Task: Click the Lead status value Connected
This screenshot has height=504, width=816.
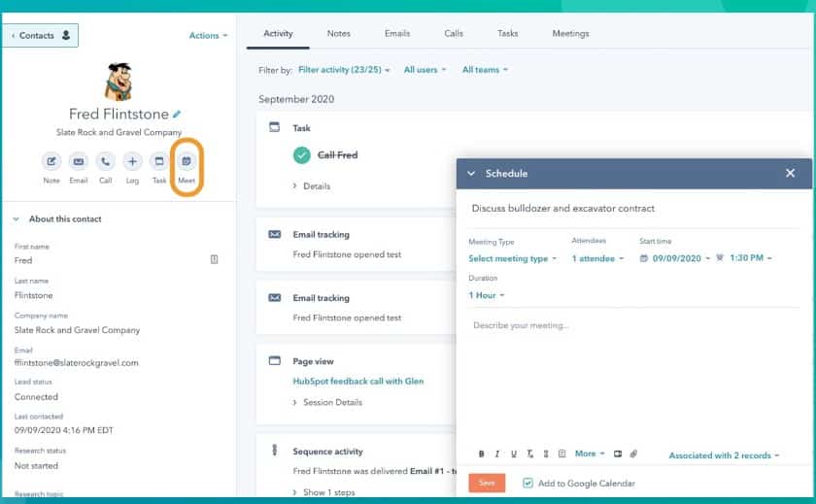Action: (x=36, y=397)
